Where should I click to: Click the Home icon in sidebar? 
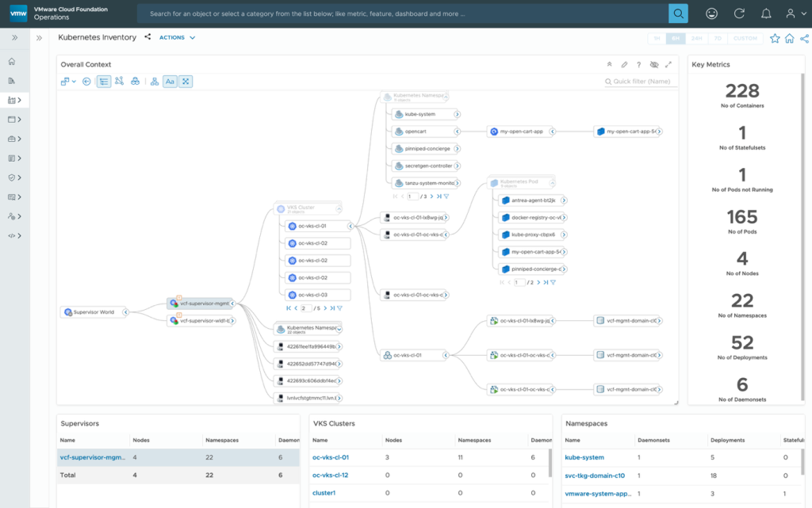click(x=12, y=62)
